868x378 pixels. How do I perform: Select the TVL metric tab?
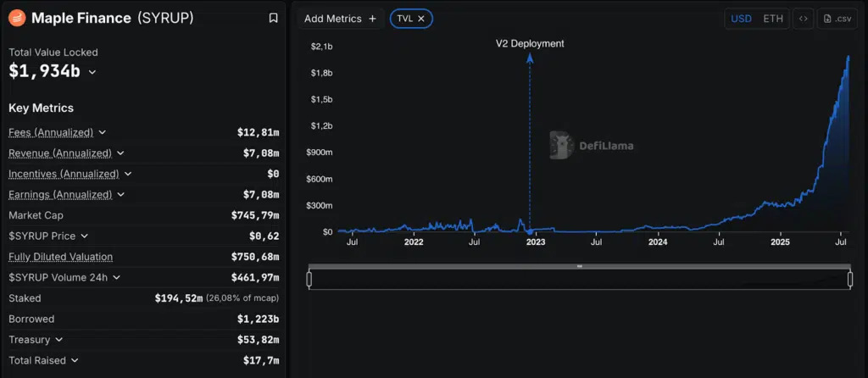[405, 19]
